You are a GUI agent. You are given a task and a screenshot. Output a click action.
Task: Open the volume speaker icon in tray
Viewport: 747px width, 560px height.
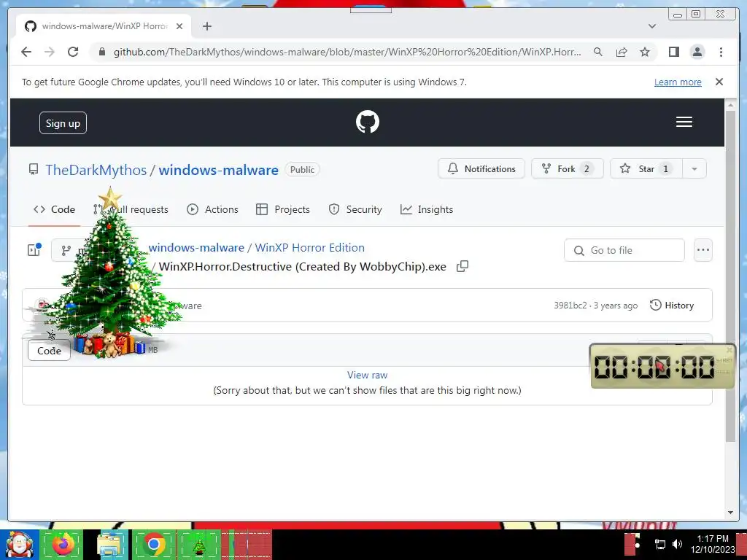coord(677,544)
